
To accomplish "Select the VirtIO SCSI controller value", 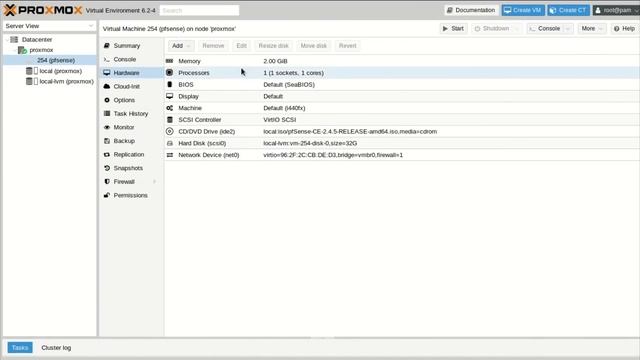I will [x=280, y=120].
